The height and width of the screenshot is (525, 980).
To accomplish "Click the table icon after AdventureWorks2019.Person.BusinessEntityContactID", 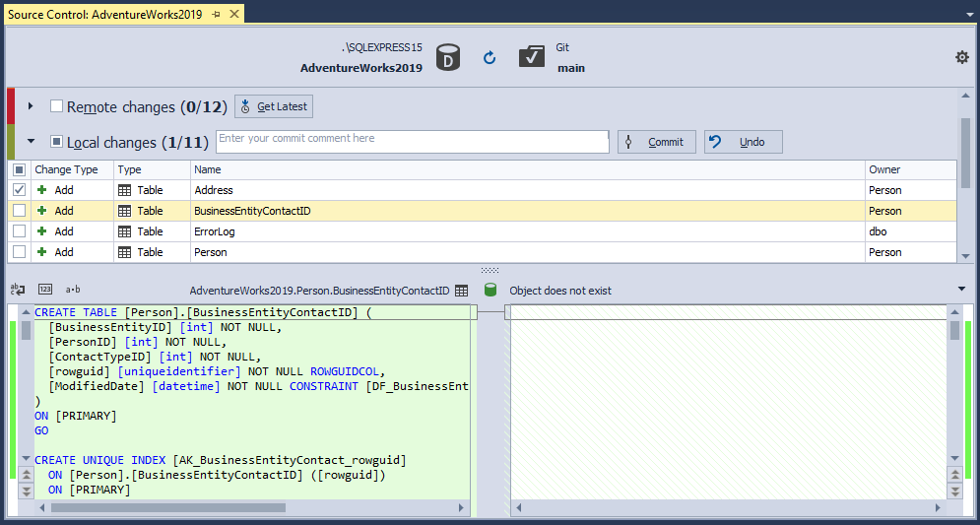I will click(461, 291).
